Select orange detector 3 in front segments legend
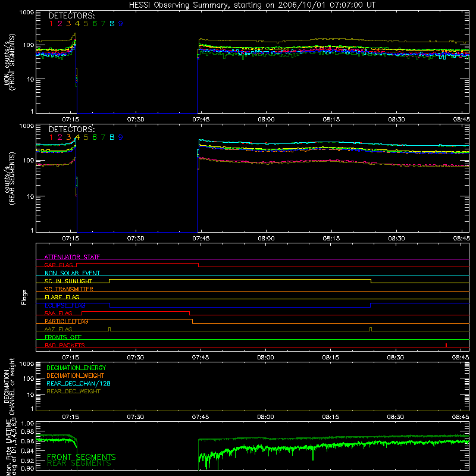 coord(68,24)
